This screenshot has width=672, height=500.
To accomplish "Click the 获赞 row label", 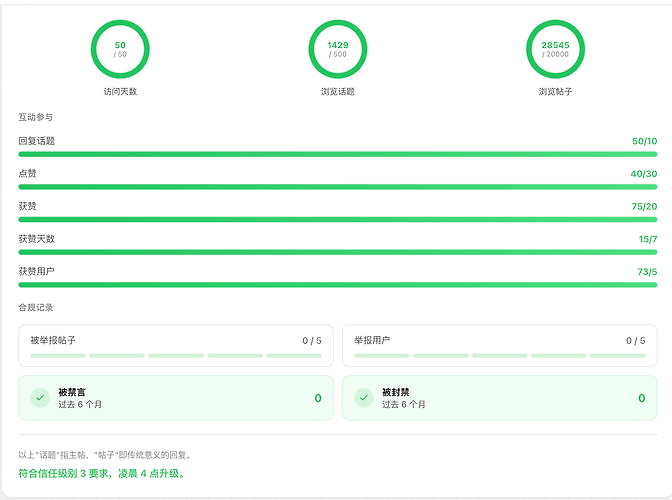I will pos(27,206).
